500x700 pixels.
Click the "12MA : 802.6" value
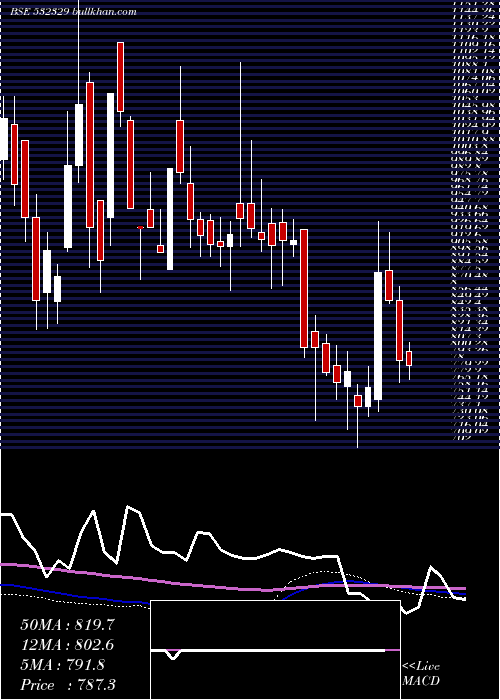67,645
